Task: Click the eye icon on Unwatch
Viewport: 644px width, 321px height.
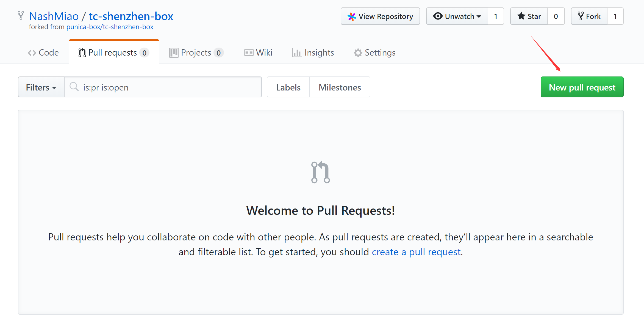Action: [x=438, y=16]
